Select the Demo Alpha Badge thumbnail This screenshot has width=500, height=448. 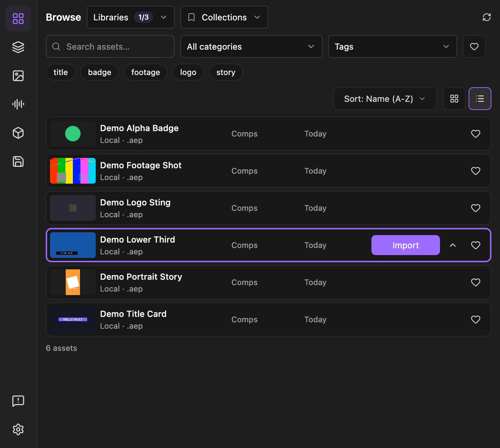pyautogui.click(x=73, y=134)
